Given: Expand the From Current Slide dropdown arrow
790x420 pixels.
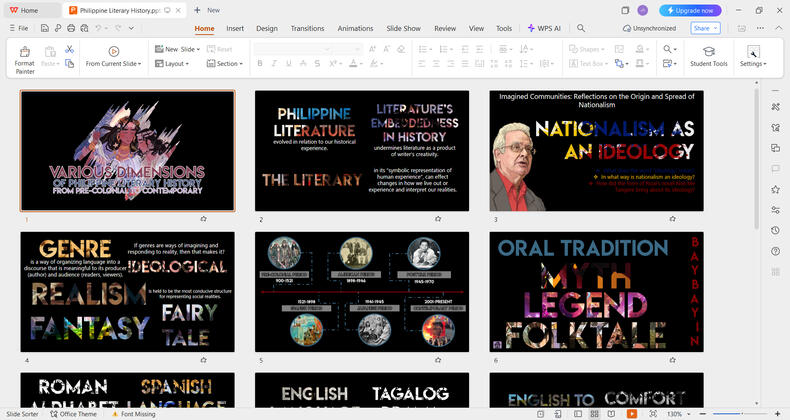Looking at the screenshot, I should coord(140,64).
